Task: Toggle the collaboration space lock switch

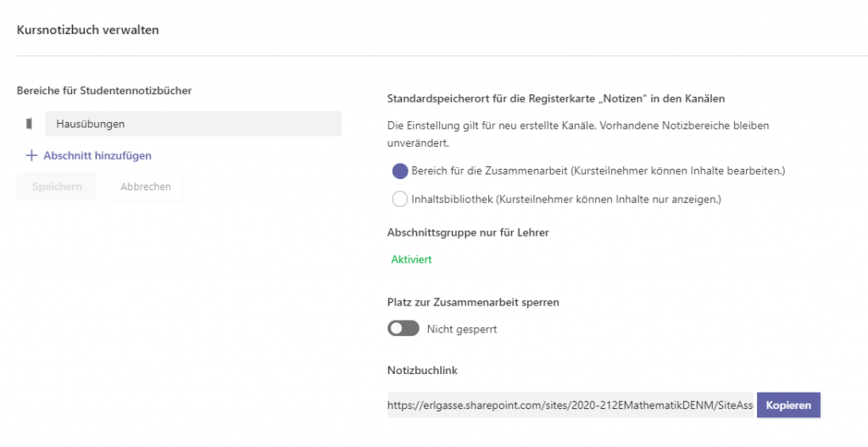Action: 403,328
